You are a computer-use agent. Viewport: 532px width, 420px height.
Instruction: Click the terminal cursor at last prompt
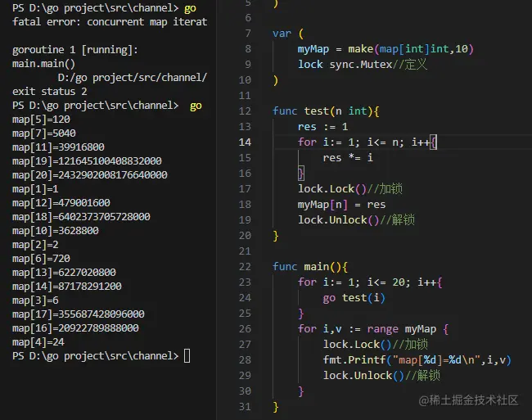pyautogui.click(x=187, y=356)
